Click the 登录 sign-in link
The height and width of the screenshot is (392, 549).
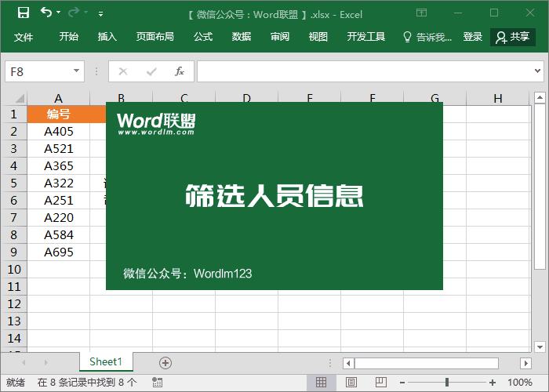coord(473,37)
